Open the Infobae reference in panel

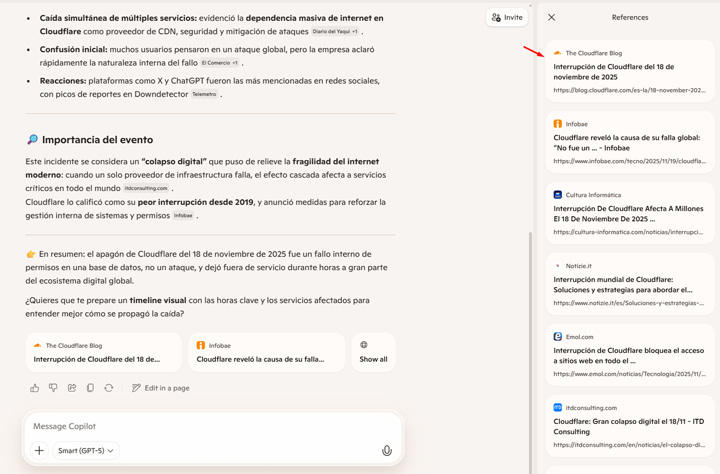[x=629, y=142]
